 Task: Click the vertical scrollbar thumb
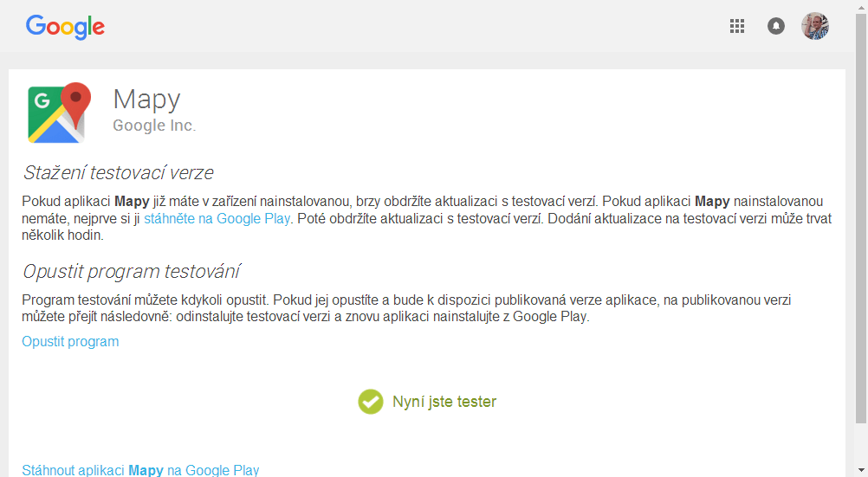point(861,218)
